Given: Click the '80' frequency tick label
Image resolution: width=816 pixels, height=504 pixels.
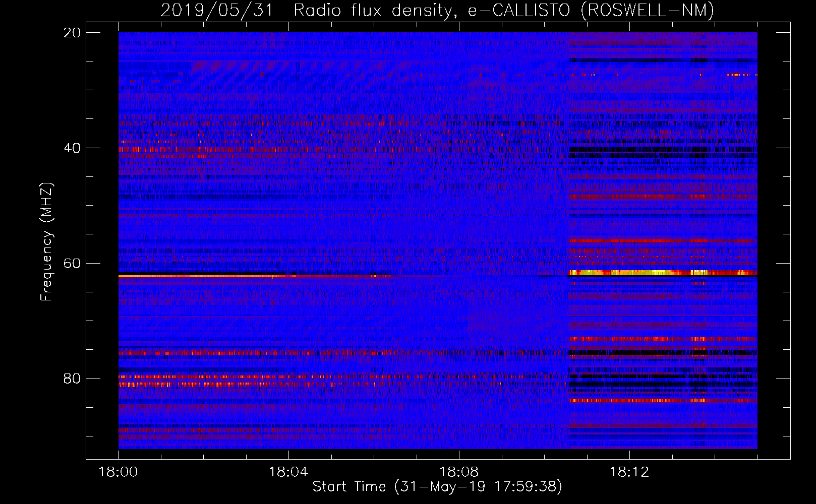Looking at the screenshot, I should pyautogui.click(x=72, y=379).
